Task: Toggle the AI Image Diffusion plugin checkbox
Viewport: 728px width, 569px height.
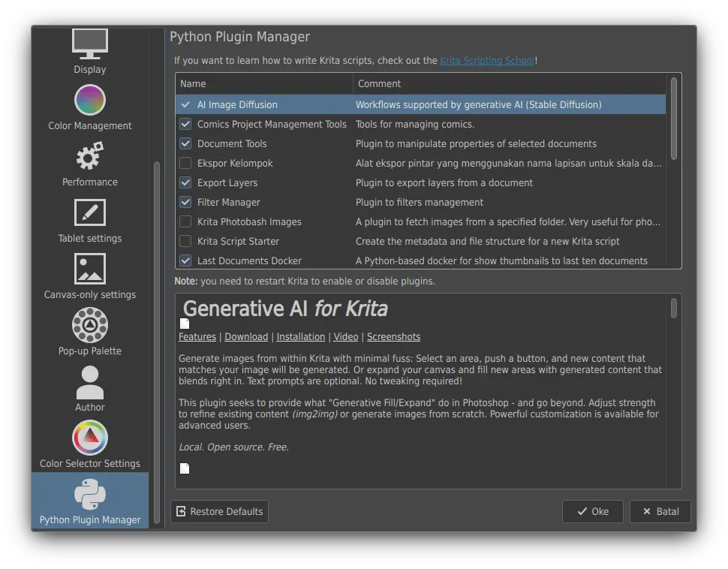Action: coord(185,104)
